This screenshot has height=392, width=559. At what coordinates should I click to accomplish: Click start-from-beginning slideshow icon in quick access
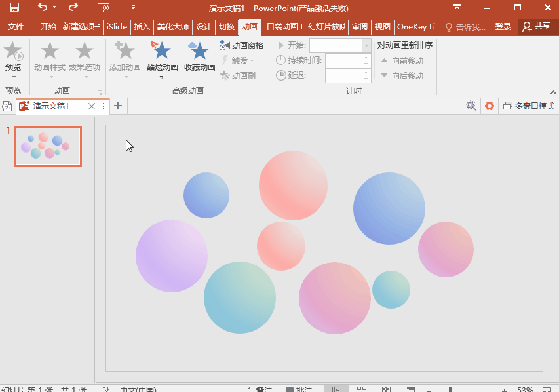104,8
